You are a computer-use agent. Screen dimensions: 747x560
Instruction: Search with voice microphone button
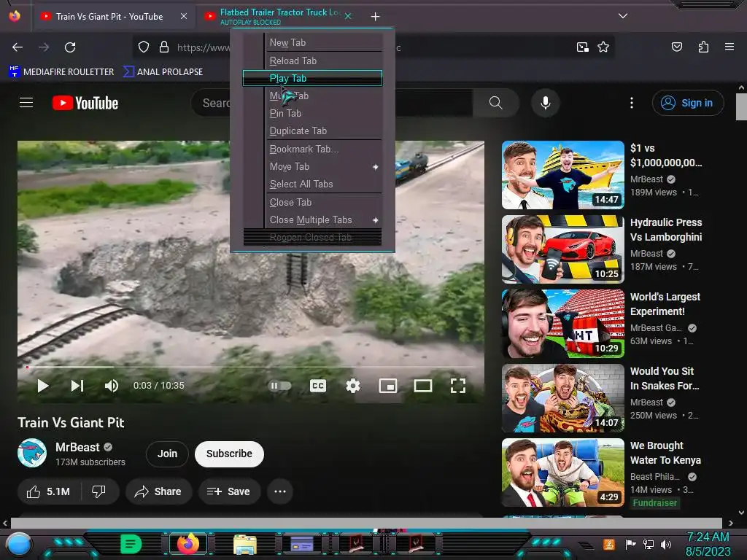546,103
